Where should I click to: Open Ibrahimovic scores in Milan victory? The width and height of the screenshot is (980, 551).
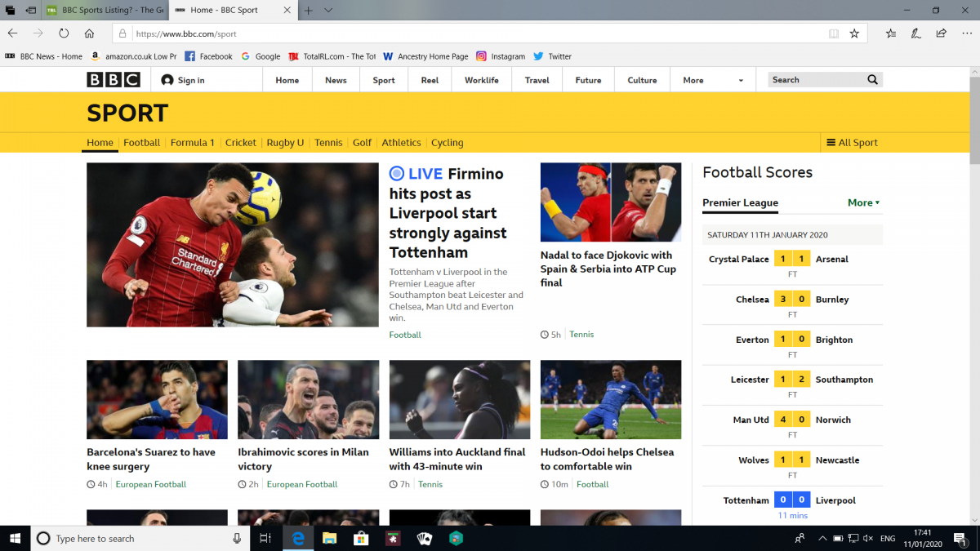point(303,459)
